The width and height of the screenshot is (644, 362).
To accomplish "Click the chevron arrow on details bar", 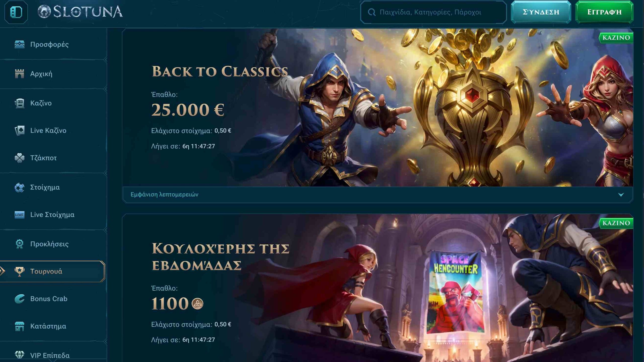I will tap(621, 195).
